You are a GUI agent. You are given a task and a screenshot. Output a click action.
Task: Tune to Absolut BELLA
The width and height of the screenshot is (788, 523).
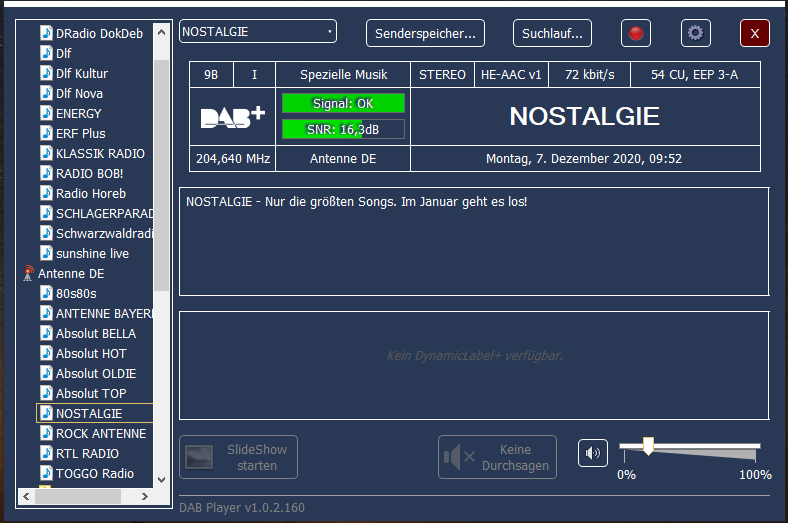point(96,334)
